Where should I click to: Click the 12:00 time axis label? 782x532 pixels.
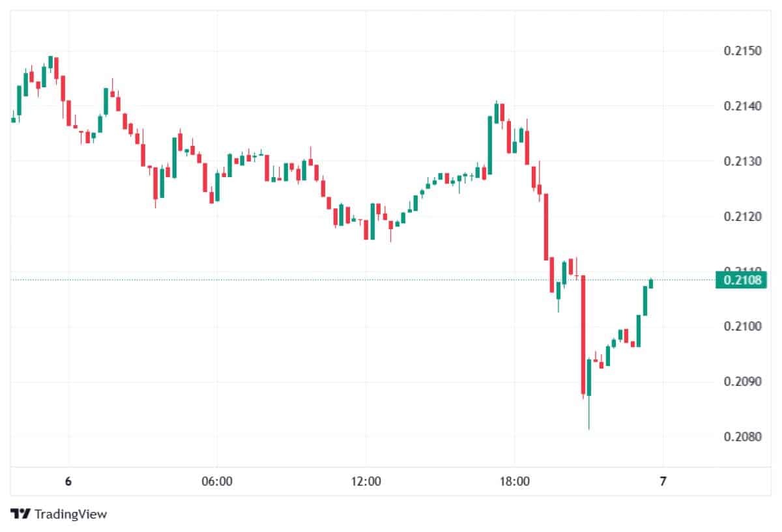click(x=366, y=481)
